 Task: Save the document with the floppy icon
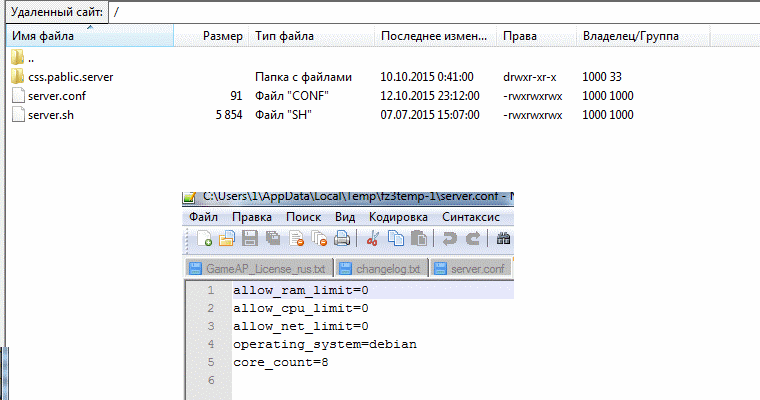[x=250, y=239]
